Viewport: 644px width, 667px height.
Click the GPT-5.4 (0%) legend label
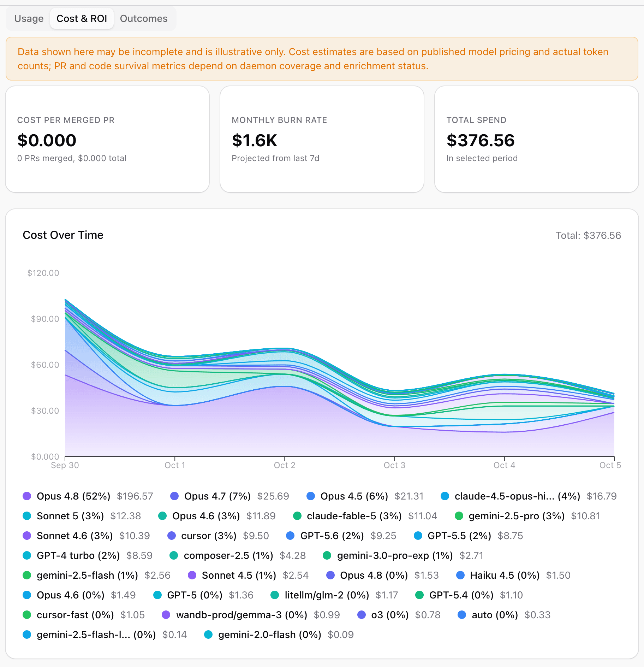pyautogui.click(x=461, y=595)
